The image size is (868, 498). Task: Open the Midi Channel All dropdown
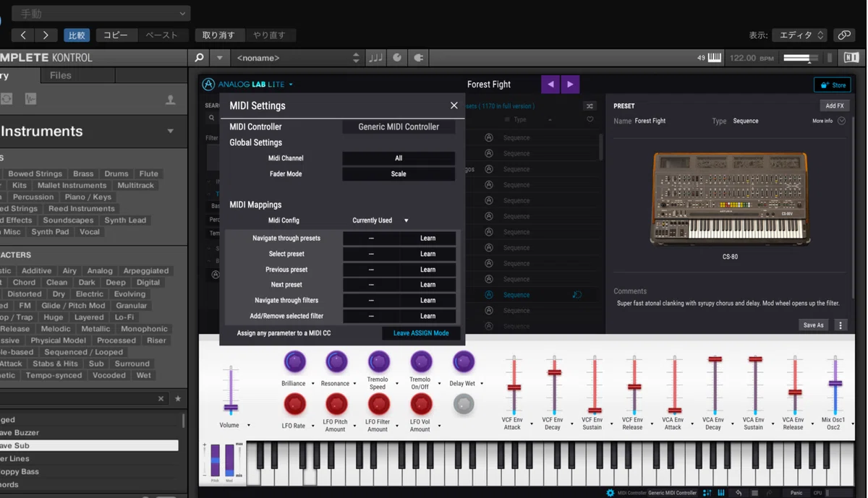[x=399, y=158]
